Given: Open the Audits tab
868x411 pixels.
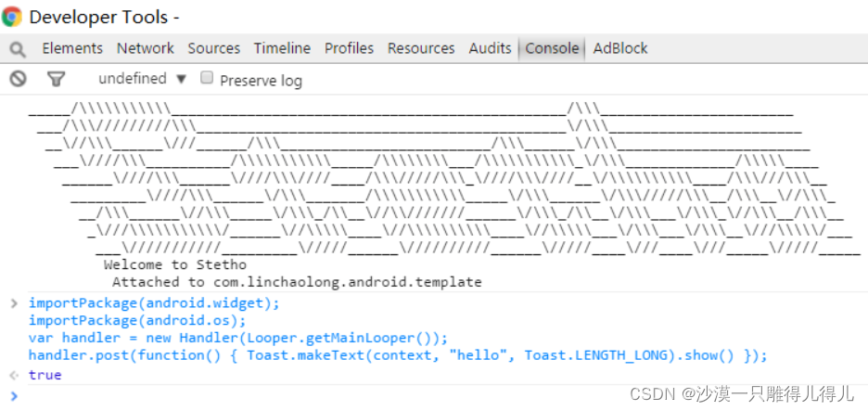Looking at the screenshot, I should coord(490,49).
